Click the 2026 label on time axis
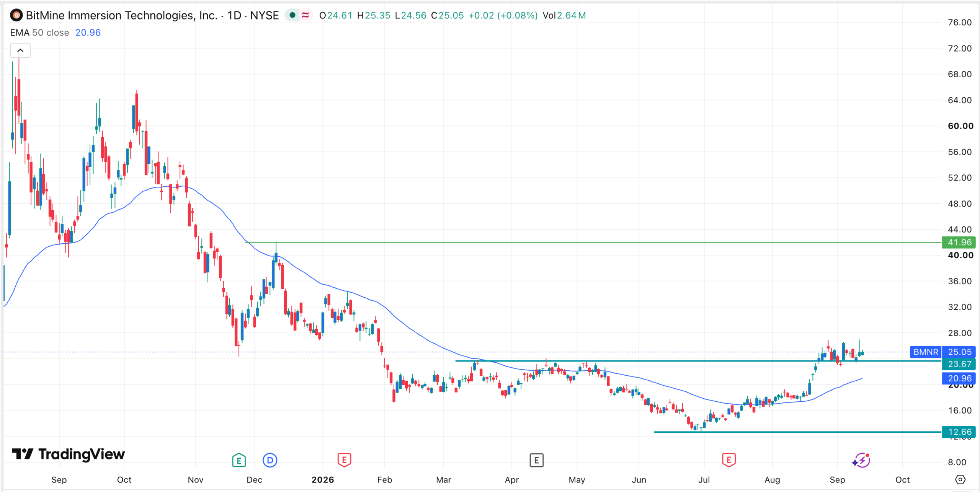980x492 pixels. pos(323,480)
